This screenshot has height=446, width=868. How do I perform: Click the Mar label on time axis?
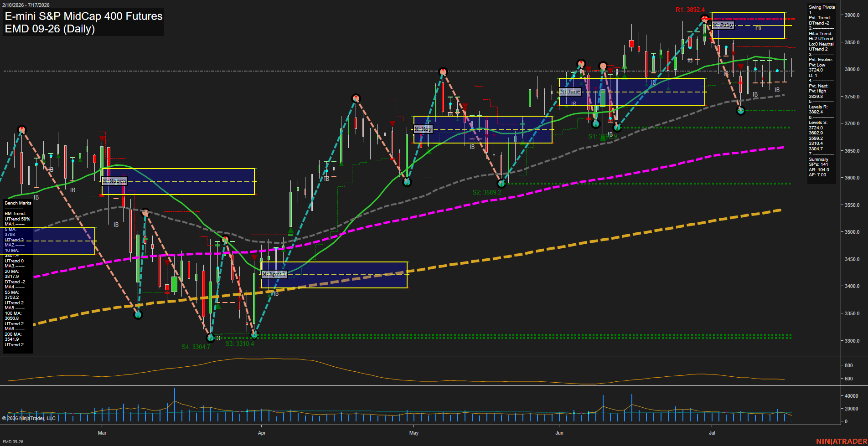pos(102,433)
